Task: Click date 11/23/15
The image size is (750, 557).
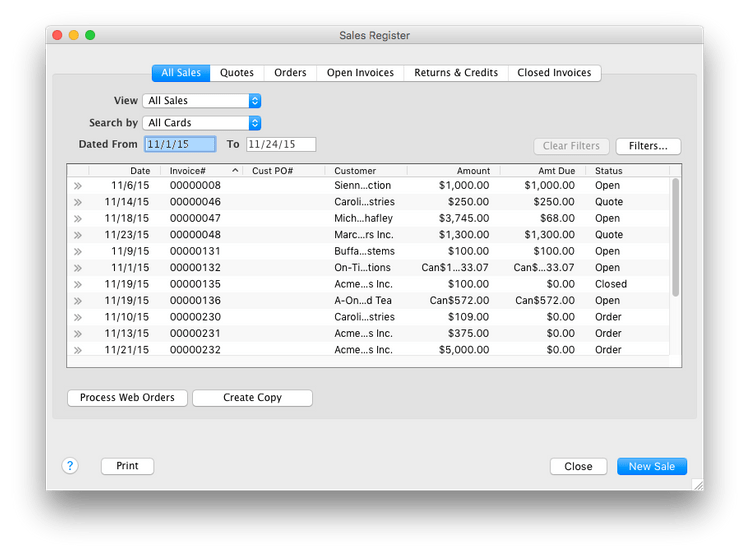Action: point(127,235)
